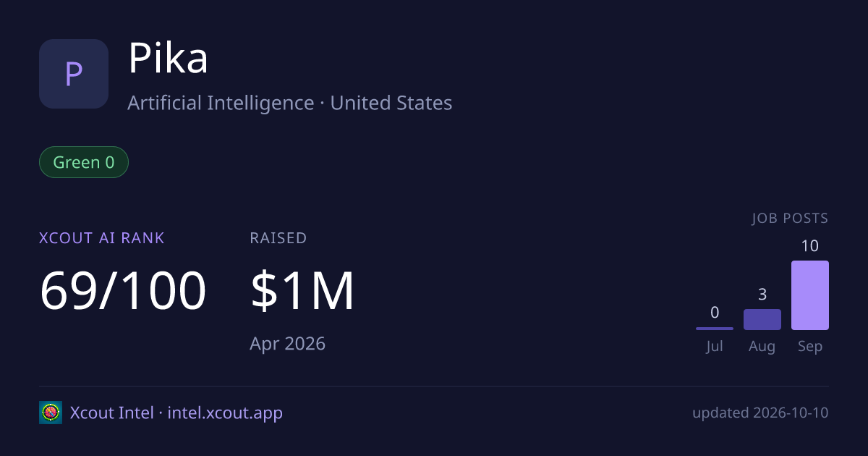This screenshot has width=868, height=456.
Task: Click the RAISED label
Action: (278, 237)
